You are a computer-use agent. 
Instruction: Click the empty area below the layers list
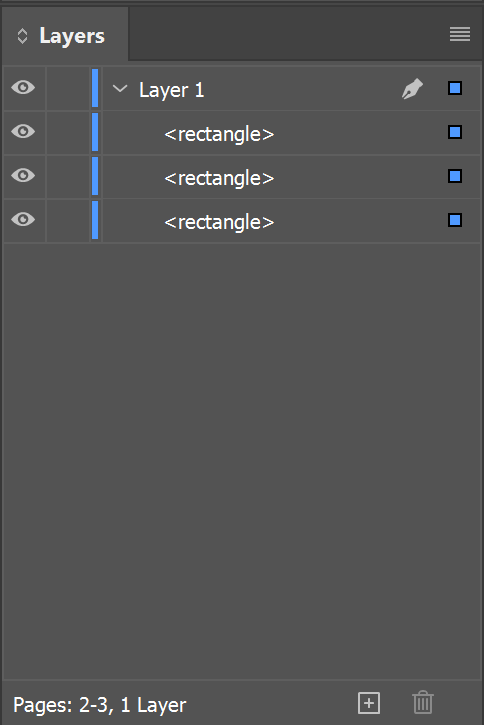pyautogui.click(x=242, y=460)
